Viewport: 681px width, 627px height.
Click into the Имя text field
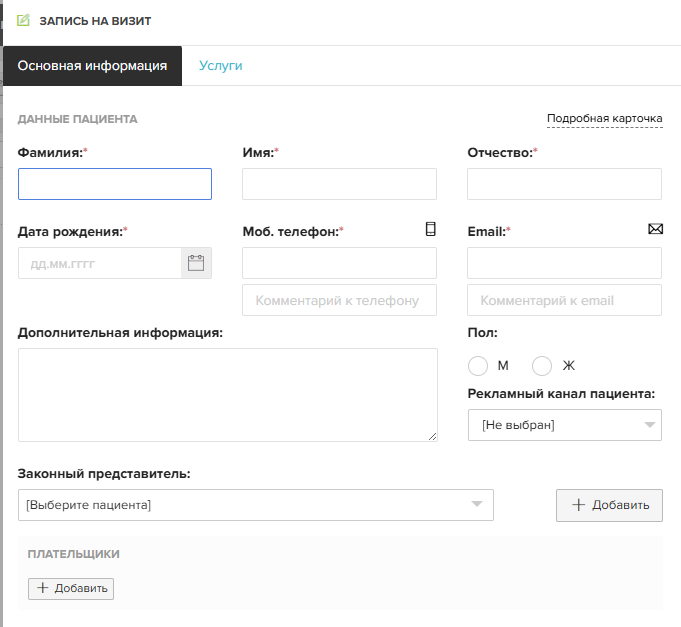tap(339, 184)
